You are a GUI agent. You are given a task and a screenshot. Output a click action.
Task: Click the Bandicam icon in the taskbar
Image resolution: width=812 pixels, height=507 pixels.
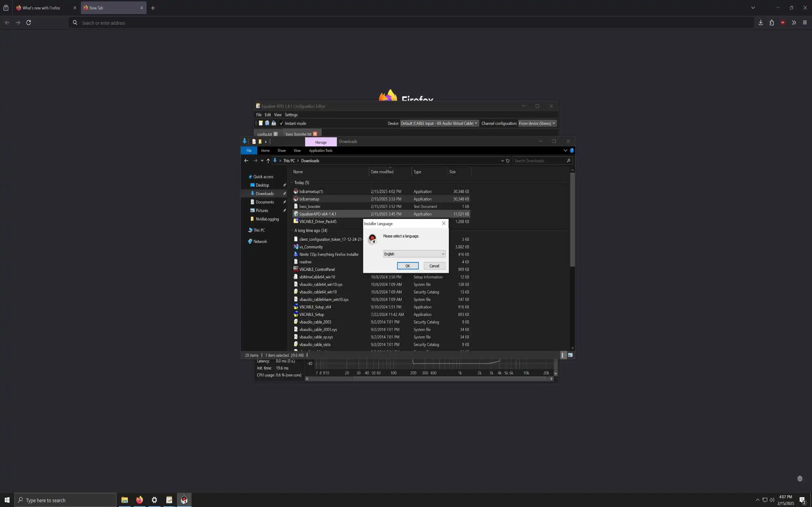coord(184,500)
